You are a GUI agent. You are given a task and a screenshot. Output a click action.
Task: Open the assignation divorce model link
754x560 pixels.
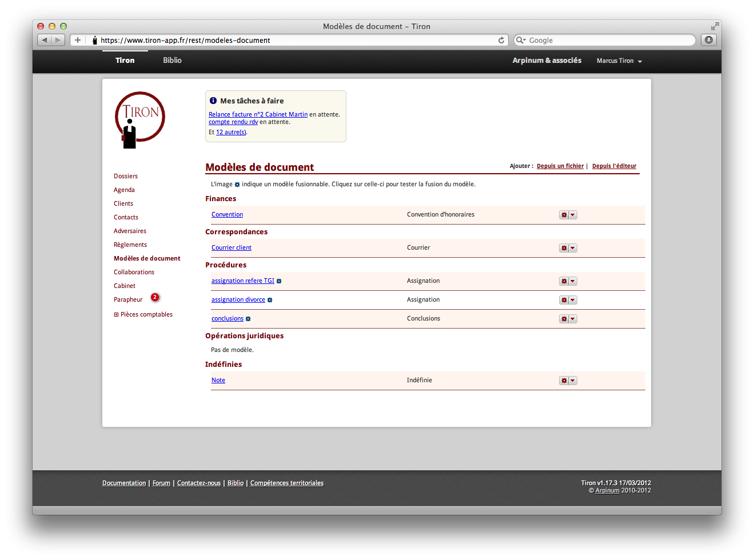coord(238,300)
